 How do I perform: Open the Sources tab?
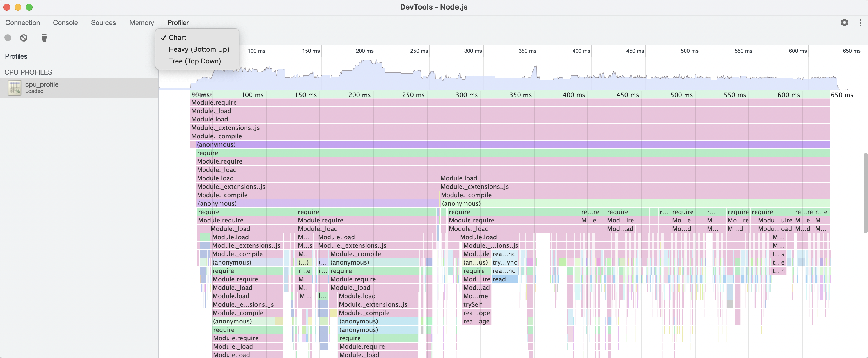click(103, 23)
